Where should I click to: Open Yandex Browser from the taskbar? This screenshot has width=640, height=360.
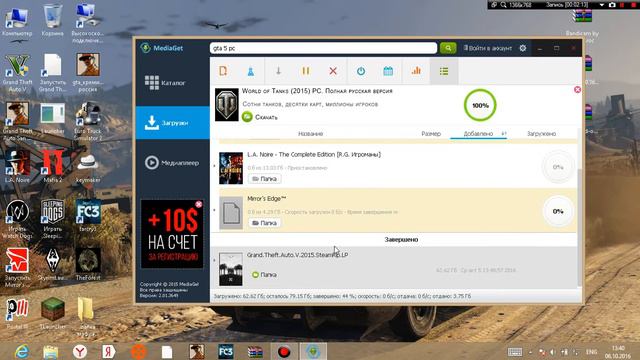80,351
